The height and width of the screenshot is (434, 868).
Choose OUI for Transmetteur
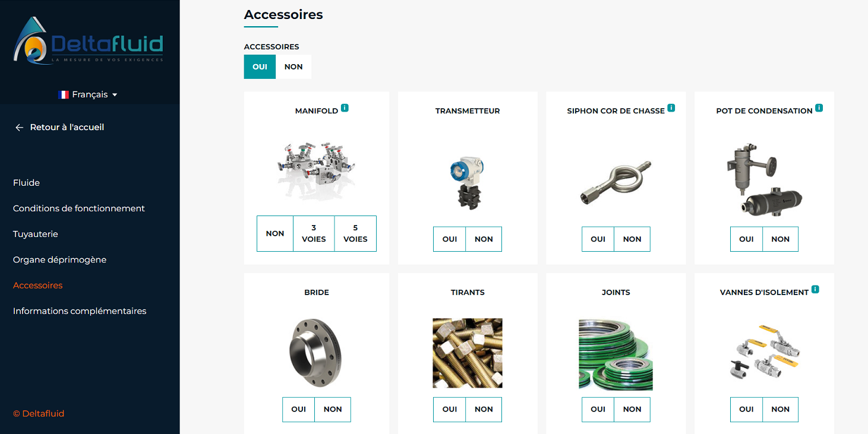(450, 239)
